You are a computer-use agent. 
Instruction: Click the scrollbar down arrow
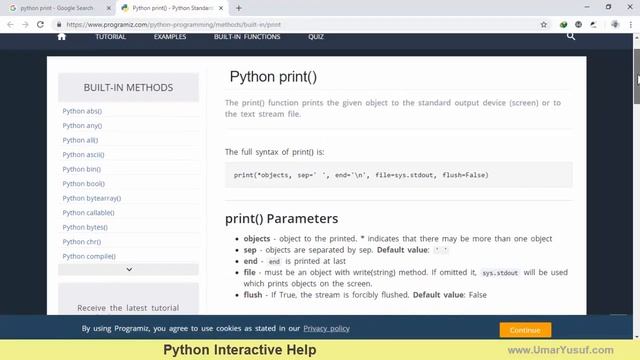tap(636, 337)
